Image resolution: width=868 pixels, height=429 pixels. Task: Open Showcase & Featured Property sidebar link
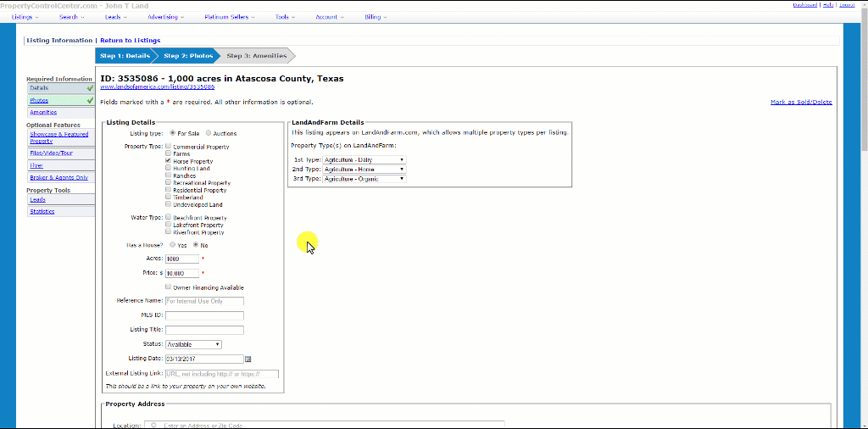coord(61,138)
